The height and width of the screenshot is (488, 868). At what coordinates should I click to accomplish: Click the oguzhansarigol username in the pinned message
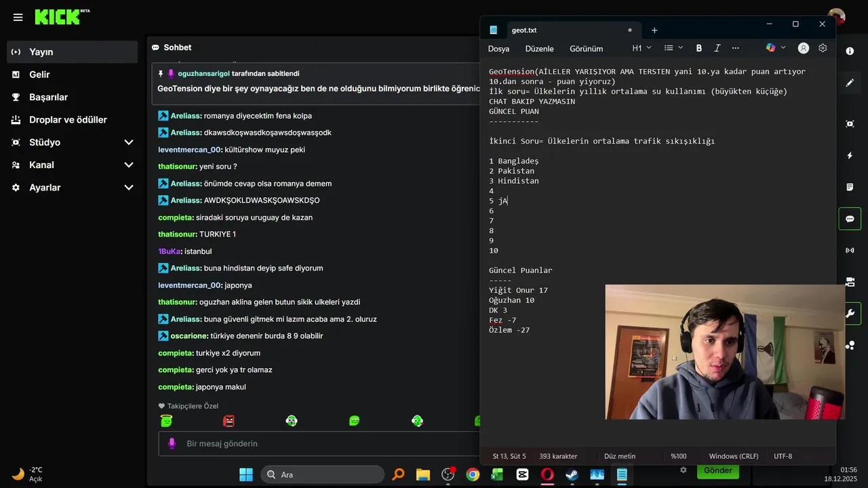203,73
